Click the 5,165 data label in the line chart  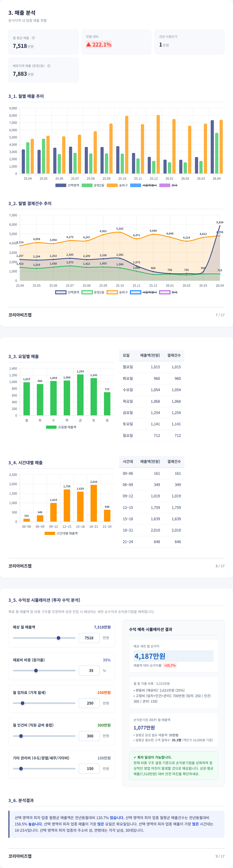pyautogui.click(x=120, y=229)
